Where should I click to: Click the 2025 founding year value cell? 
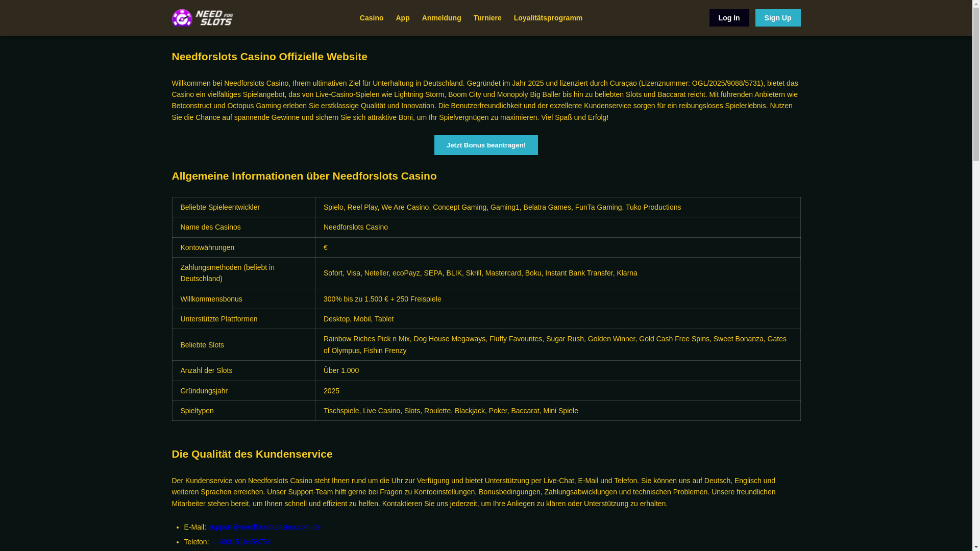[x=557, y=391]
